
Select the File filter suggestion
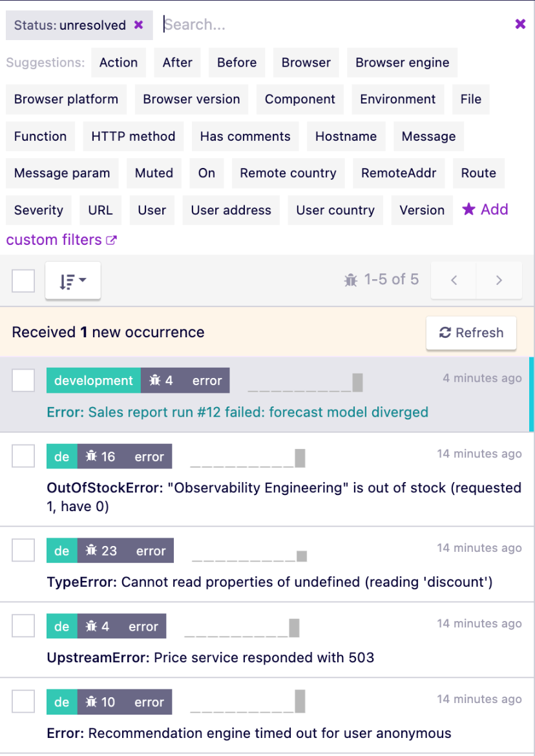point(471,100)
